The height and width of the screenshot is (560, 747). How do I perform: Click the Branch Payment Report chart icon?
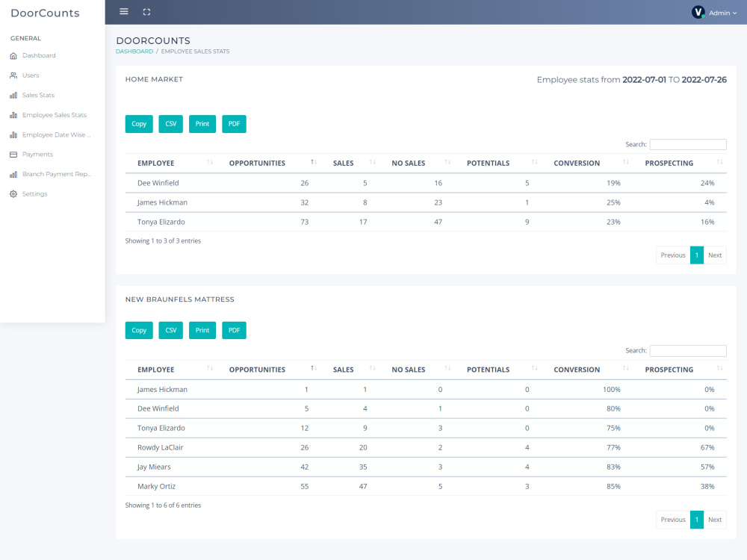pos(13,174)
